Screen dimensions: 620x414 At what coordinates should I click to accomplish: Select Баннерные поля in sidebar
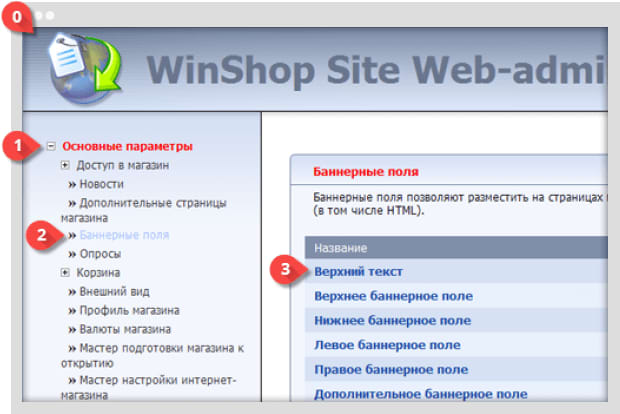(x=124, y=235)
